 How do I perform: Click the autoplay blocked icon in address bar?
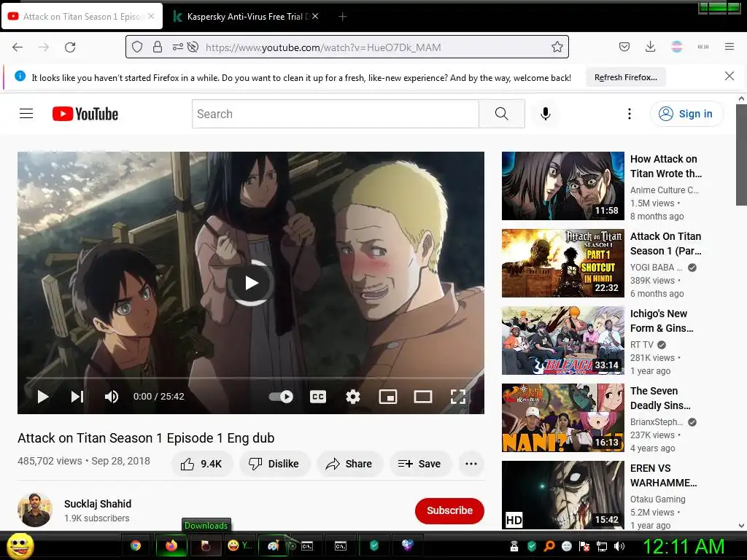[x=193, y=47]
